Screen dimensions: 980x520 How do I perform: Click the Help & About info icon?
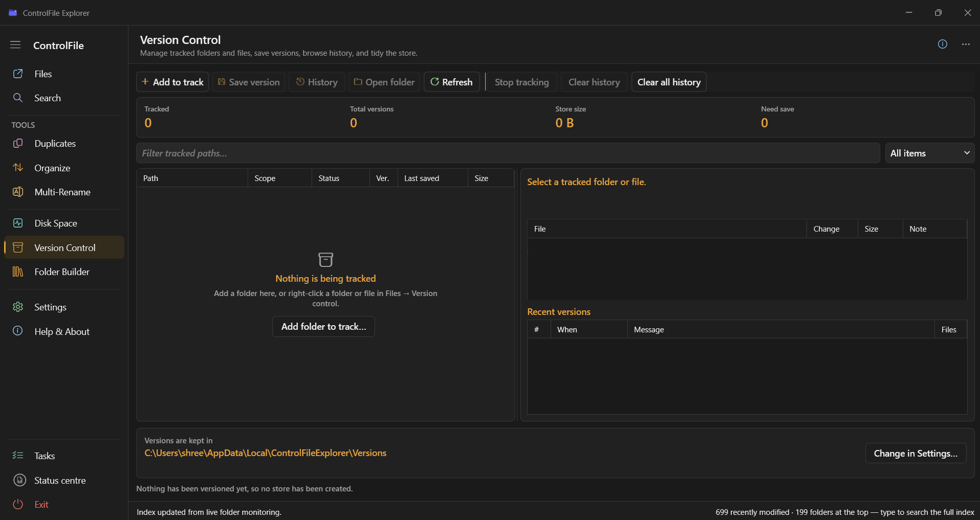(18, 331)
